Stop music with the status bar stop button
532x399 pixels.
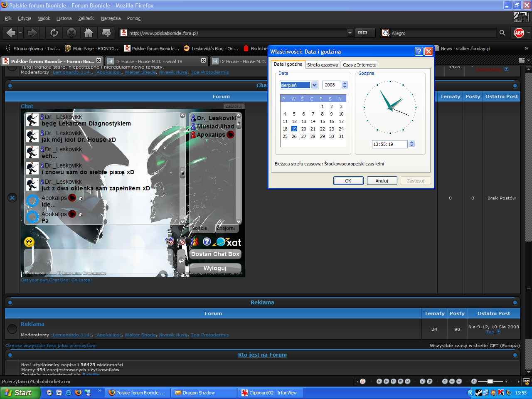400,381
